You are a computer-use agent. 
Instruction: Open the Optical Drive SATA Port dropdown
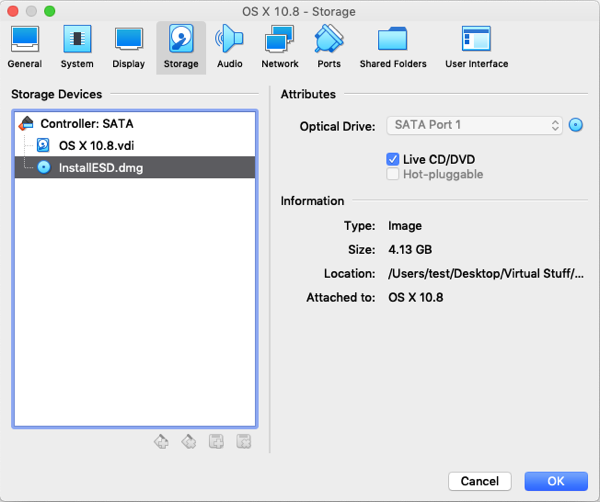[474, 125]
